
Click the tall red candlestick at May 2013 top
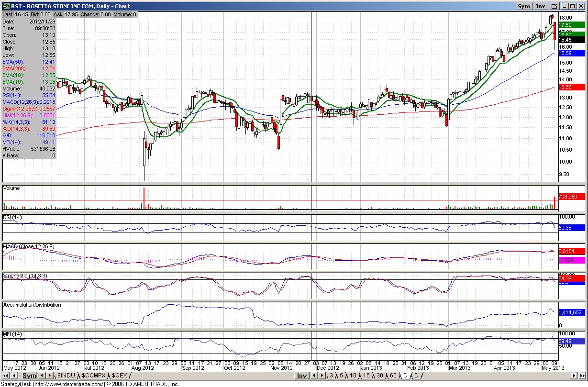[x=554, y=31]
